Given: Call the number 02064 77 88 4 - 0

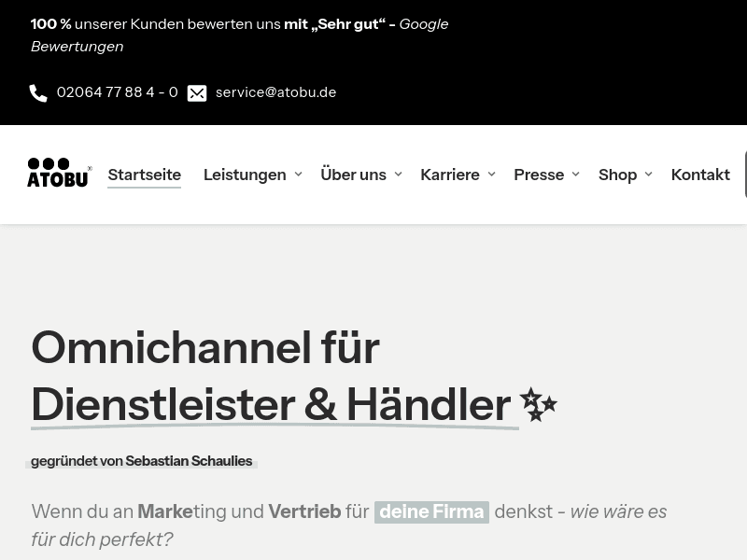Looking at the screenshot, I should click(117, 92).
